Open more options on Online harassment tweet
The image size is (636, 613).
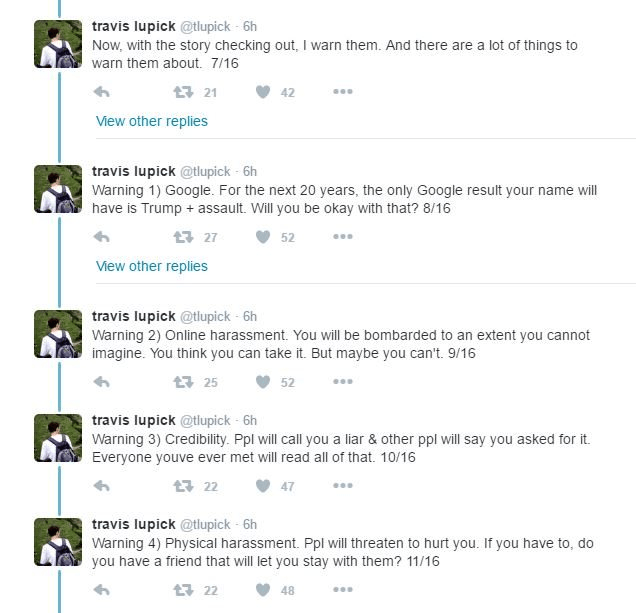(x=343, y=382)
